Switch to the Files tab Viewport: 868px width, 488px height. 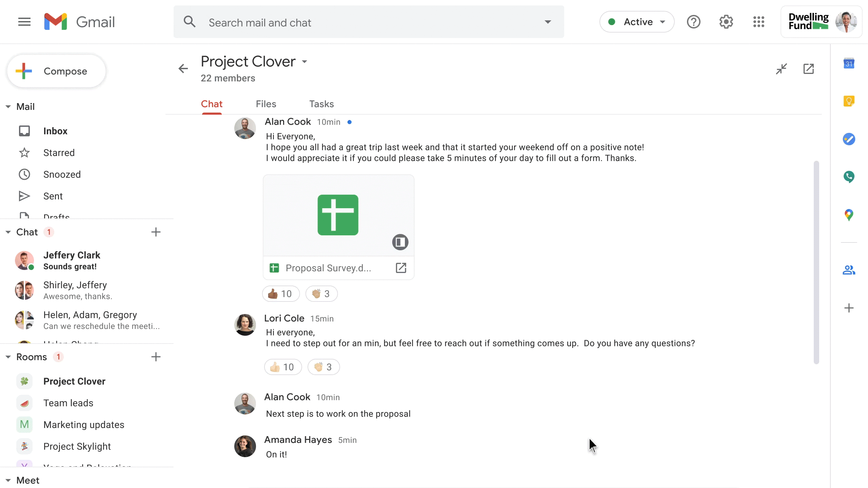coord(266,104)
